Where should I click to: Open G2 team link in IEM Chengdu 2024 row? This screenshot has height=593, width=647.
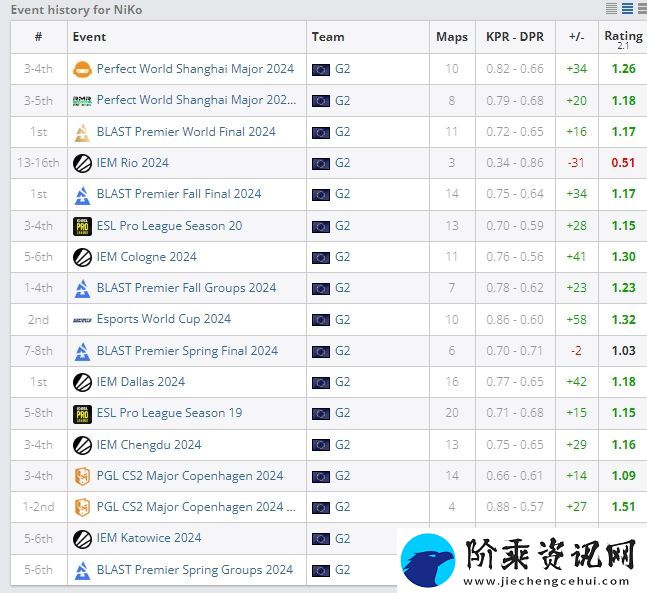[x=342, y=445]
